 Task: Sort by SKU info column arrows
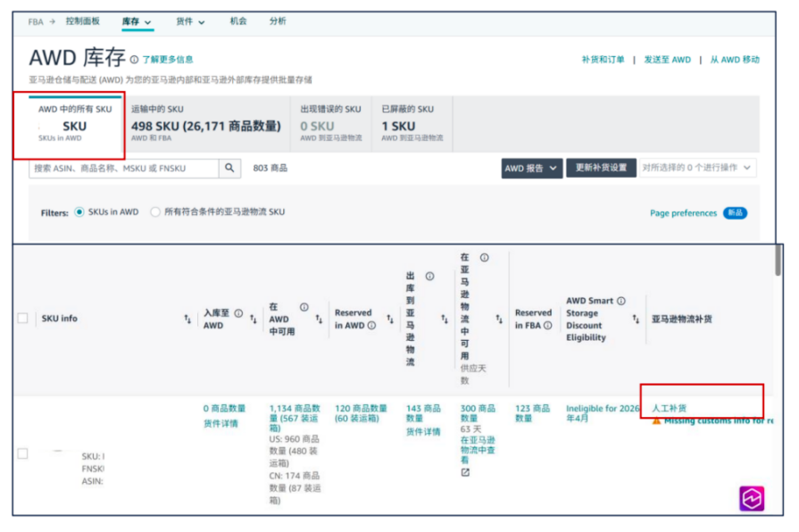click(x=187, y=319)
